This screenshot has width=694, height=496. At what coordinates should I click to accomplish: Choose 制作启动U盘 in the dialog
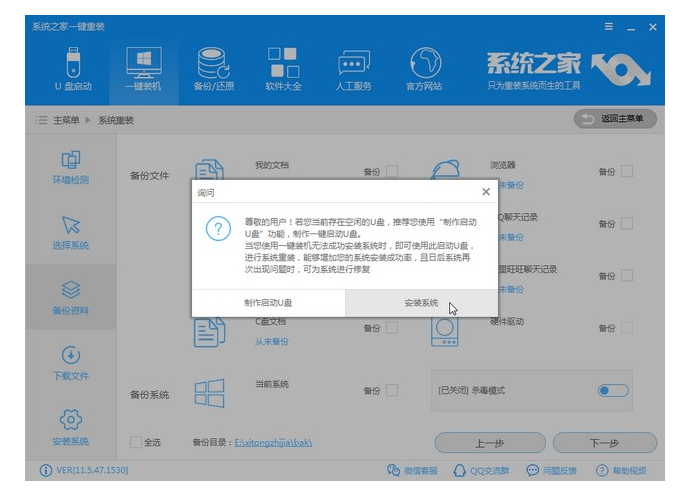point(268,303)
